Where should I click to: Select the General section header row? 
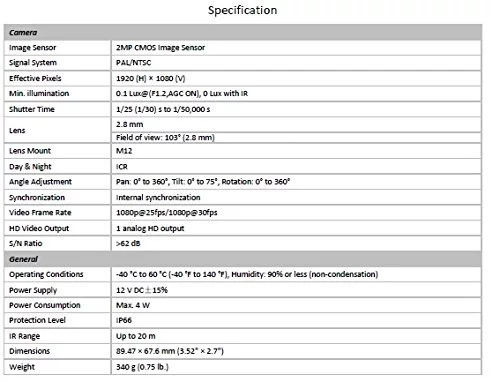(x=243, y=259)
